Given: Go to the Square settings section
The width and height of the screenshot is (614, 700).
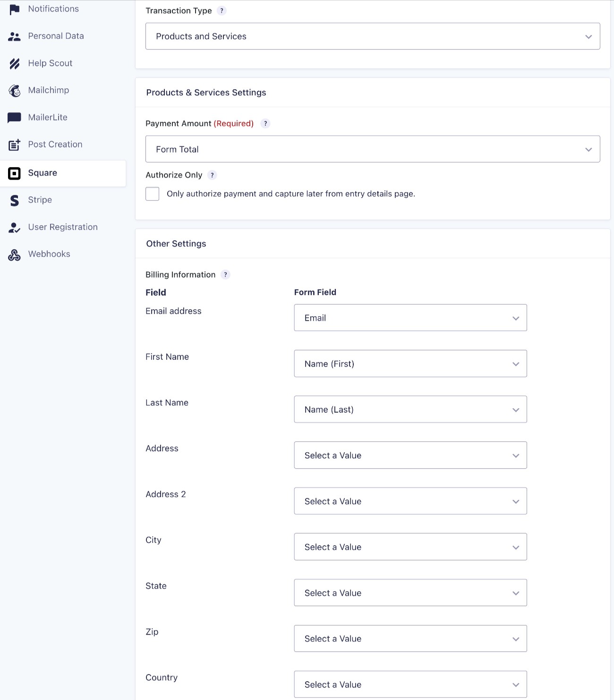Looking at the screenshot, I should pyautogui.click(x=43, y=173).
